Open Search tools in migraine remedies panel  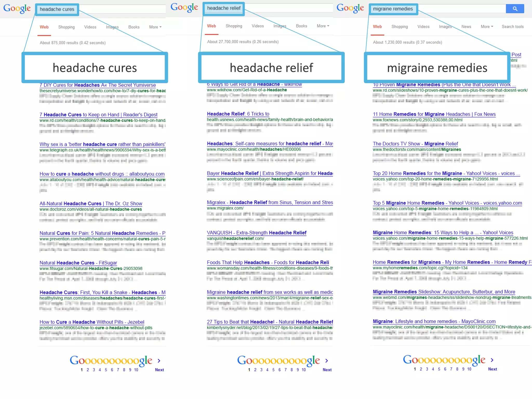[x=513, y=26]
